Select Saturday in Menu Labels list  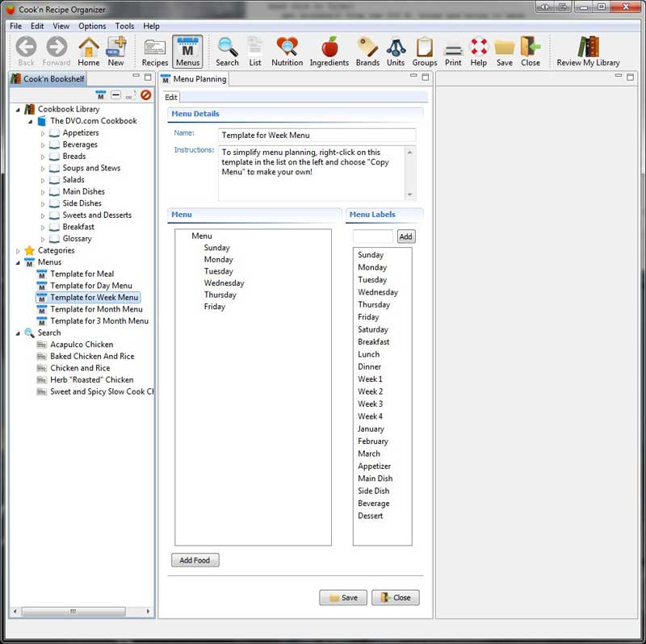tap(373, 329)
